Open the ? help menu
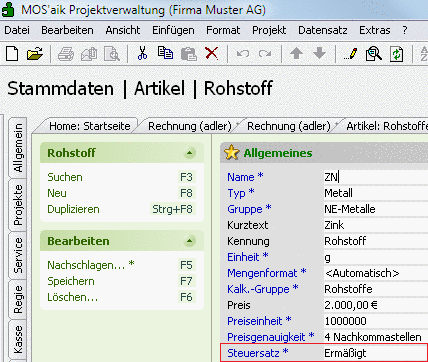 [405, 30]
